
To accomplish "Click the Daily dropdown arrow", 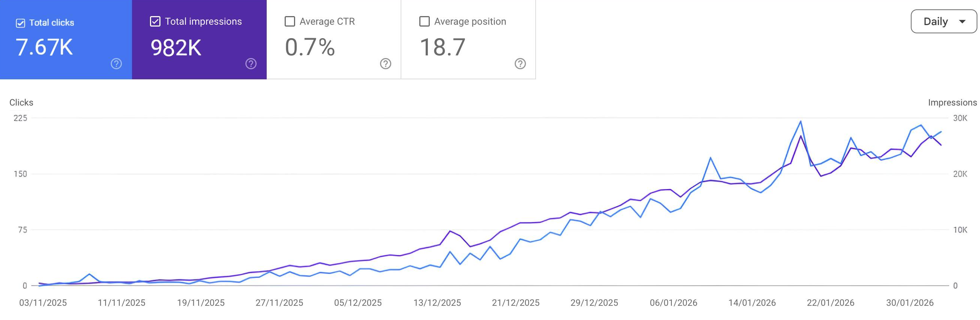I will coord(962,22).
